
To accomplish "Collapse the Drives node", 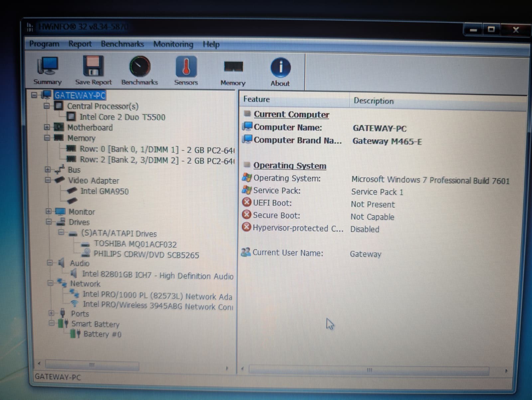I will pos(49,222).
